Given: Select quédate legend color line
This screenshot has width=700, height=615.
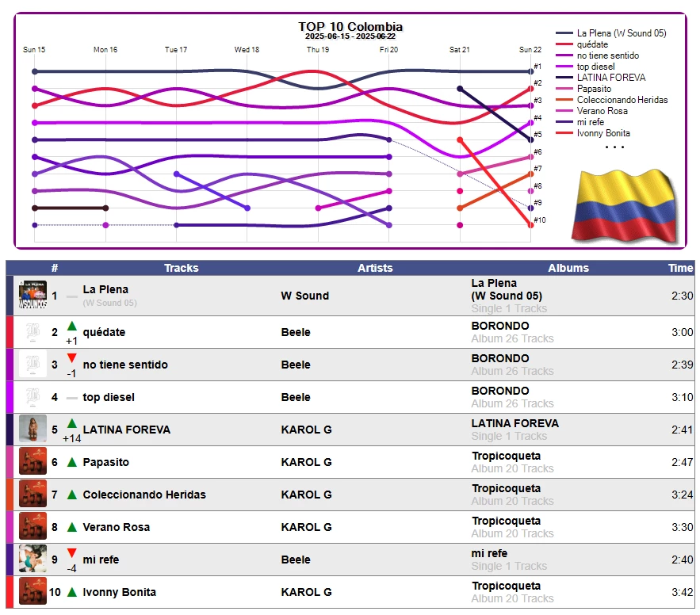Looking at the screenshot, I should (x=564, y=44).
